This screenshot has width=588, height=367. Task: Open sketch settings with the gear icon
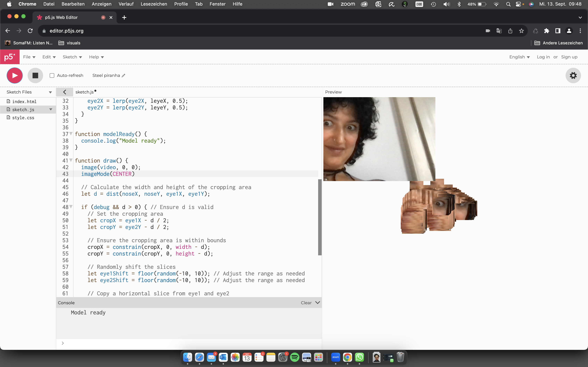[x=573, y=75]
